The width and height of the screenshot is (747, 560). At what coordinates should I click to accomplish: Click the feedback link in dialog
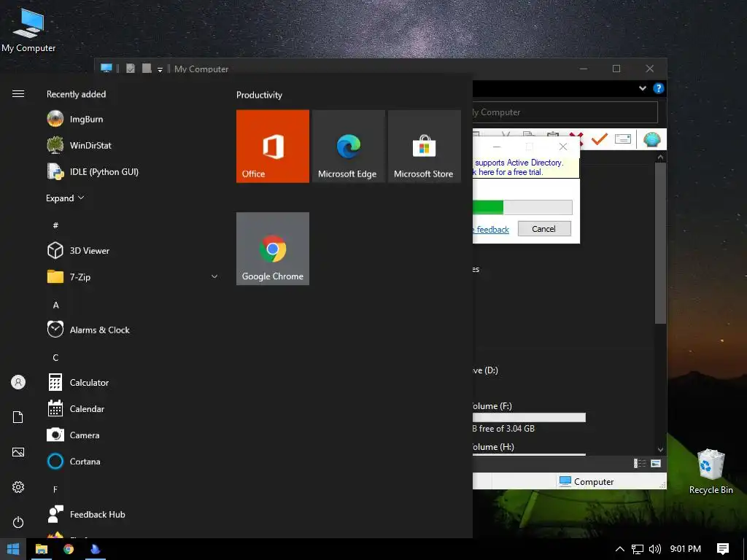click(x=491, y=230)
